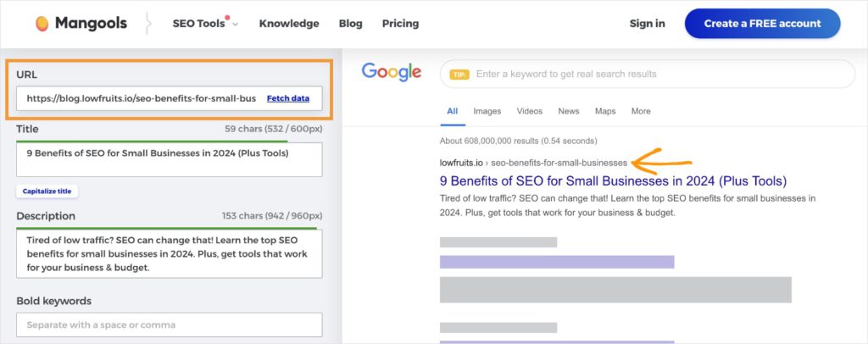
Task: Click the lowfruits.io breadcrumb URL
Action: pos(534,163)
